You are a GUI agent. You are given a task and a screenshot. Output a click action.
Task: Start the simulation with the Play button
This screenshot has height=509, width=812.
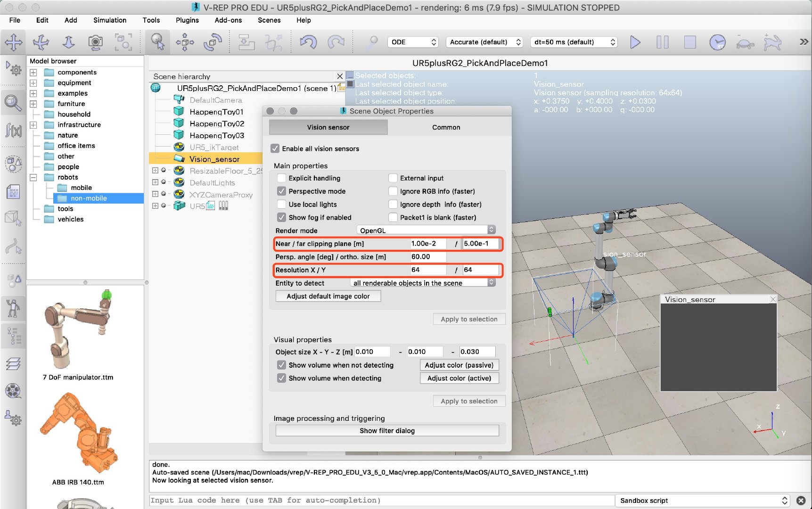(x=635, y=42)
